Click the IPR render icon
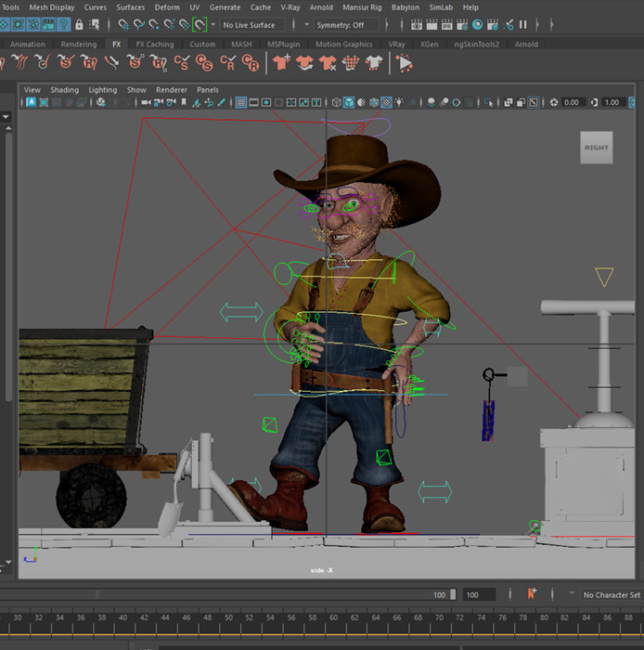Viewport: 644px width, 650px height. 447,25
